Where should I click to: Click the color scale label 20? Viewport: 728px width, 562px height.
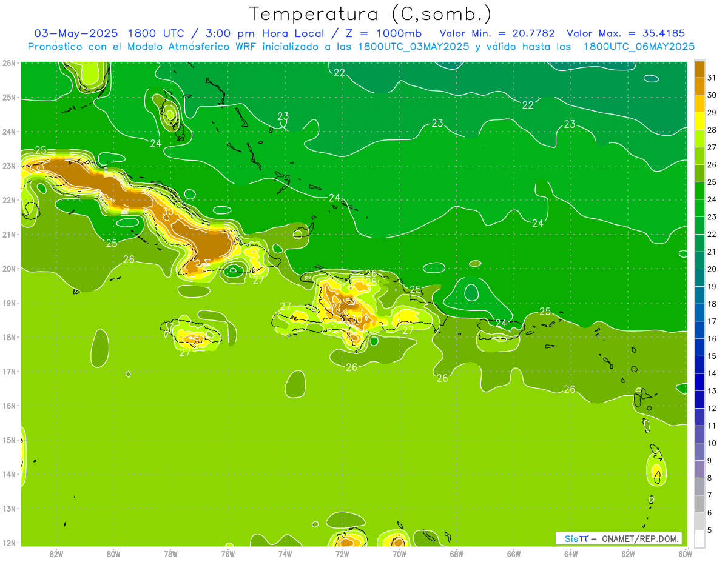pyautogui.click(x=712, y=269)
